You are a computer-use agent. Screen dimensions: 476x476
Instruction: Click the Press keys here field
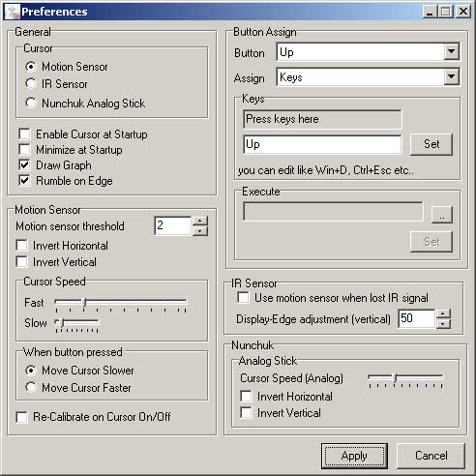(x=322, y=119)
